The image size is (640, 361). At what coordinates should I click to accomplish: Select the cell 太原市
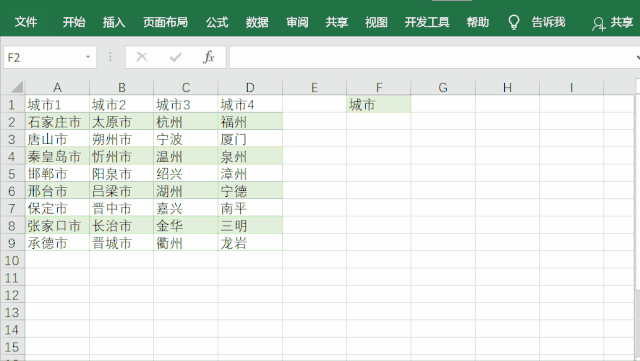click(122, 122)
